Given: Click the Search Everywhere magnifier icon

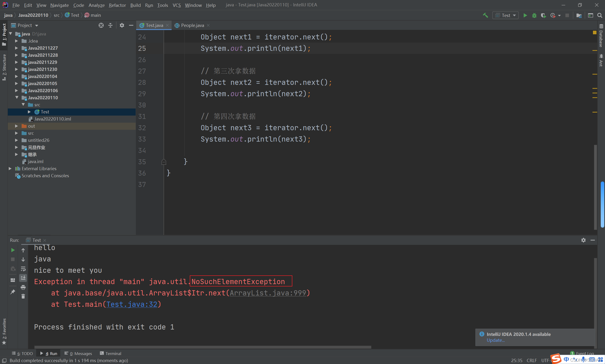Looking at the screenshot, I should 600,15.
